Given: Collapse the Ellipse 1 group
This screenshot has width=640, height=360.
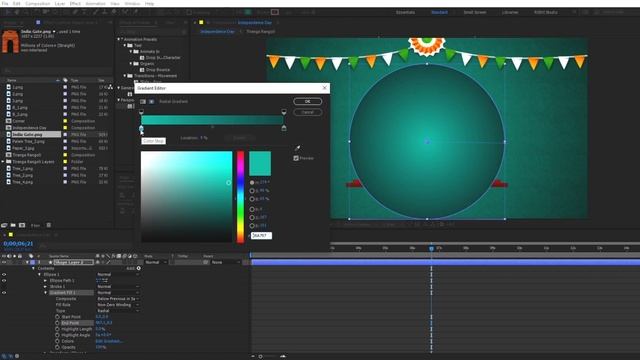Looking at the screenshot, I should tap(40, 274).
